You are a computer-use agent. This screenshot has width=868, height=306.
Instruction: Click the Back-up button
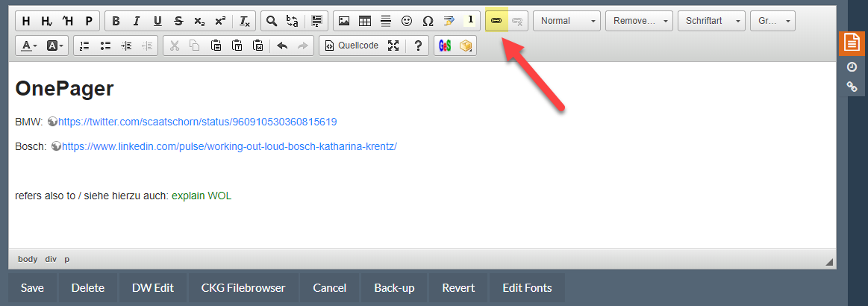coord(394,288)
